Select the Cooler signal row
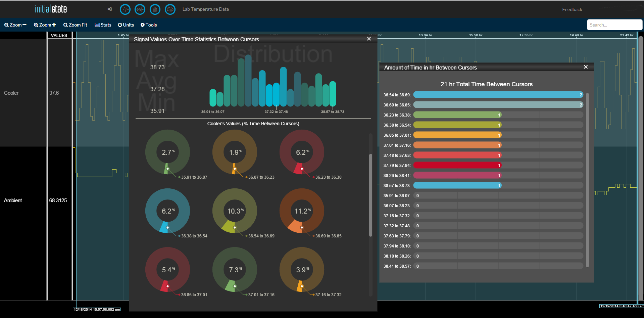Viewport: 644px width, 318px height. 36,93
